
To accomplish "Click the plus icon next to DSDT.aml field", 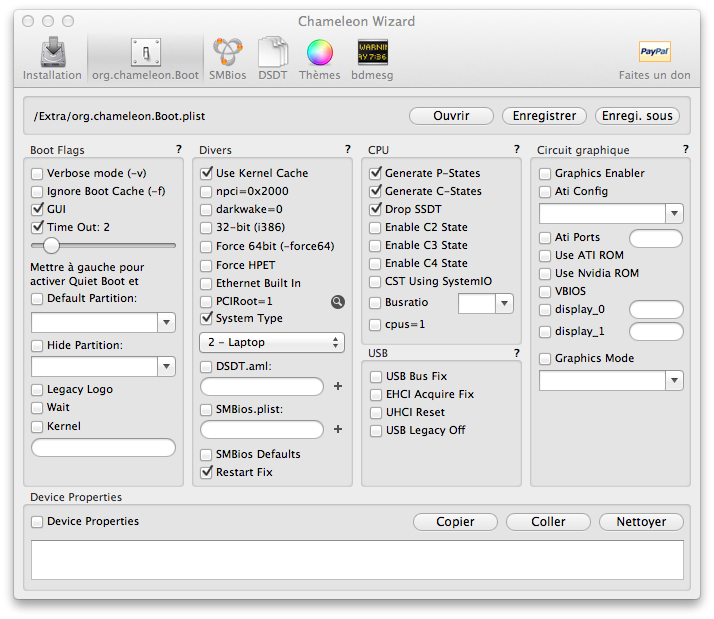I will coord(338,386).
